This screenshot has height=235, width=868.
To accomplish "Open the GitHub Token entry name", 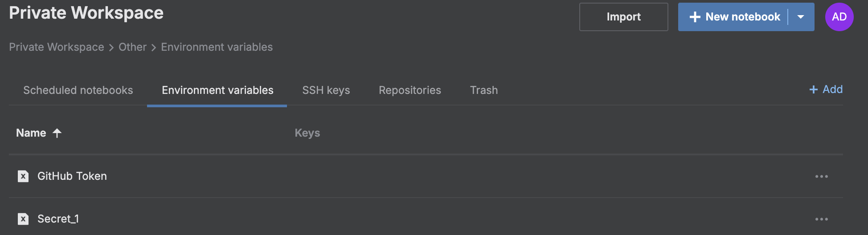I will (x=72, y=176).
